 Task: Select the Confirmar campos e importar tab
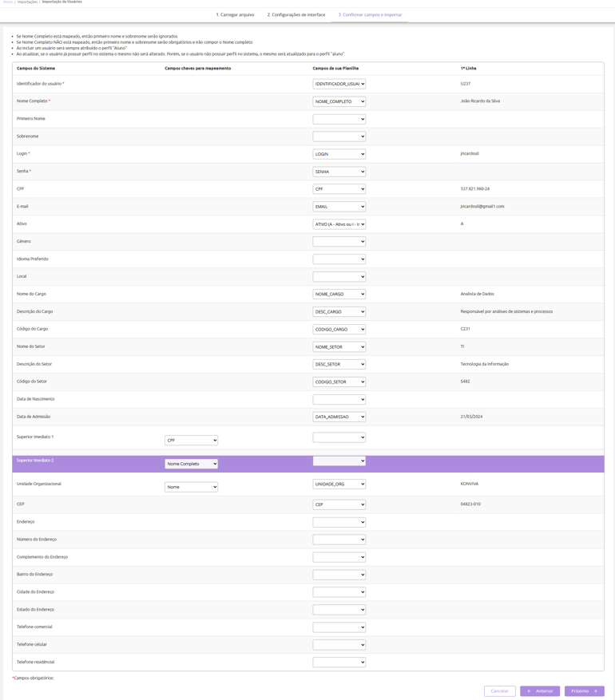click(x=370, y=15)
